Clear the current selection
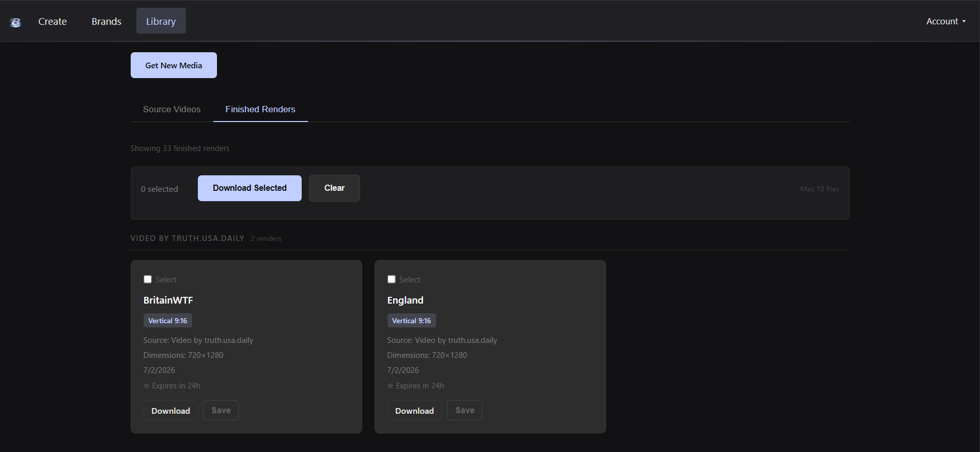The height and width of the screenshot is (452, 980). (334, 188)
